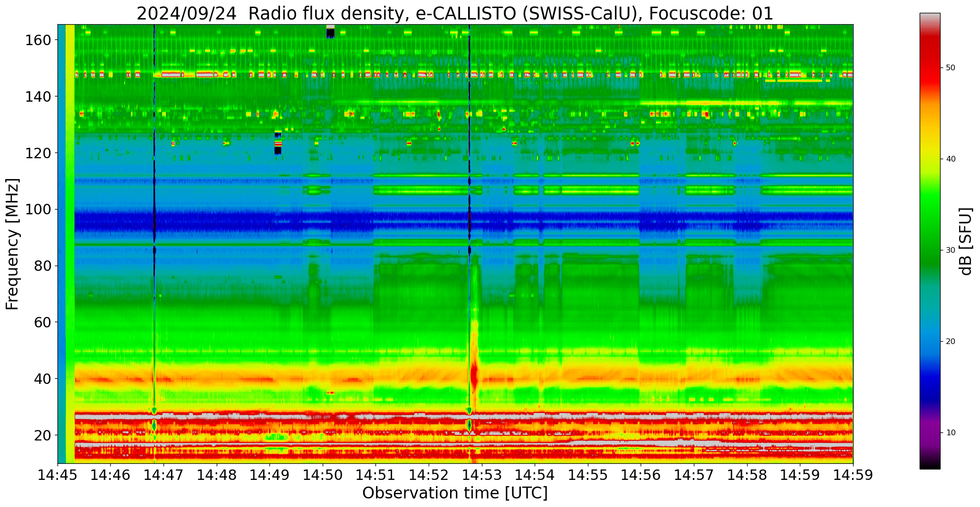This screenshot has width=980, height=507.
Task: Click the 14:57 time tick label
Action: 694,475
